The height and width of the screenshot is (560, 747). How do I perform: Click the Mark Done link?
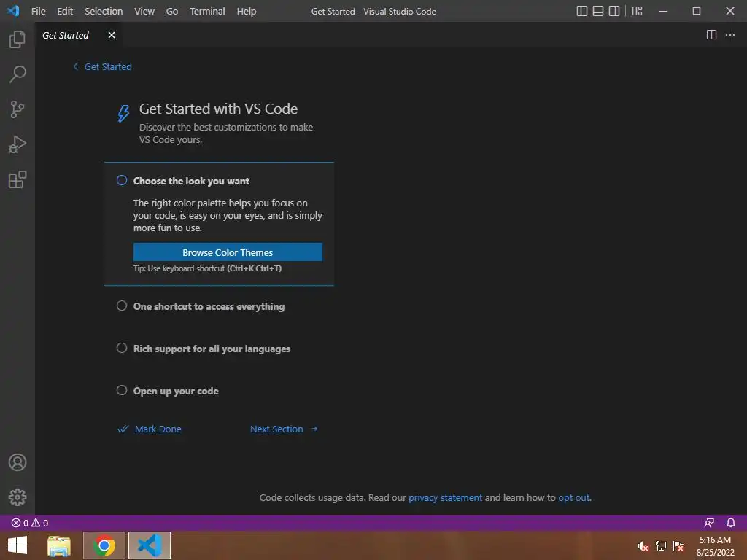point(149,429)
